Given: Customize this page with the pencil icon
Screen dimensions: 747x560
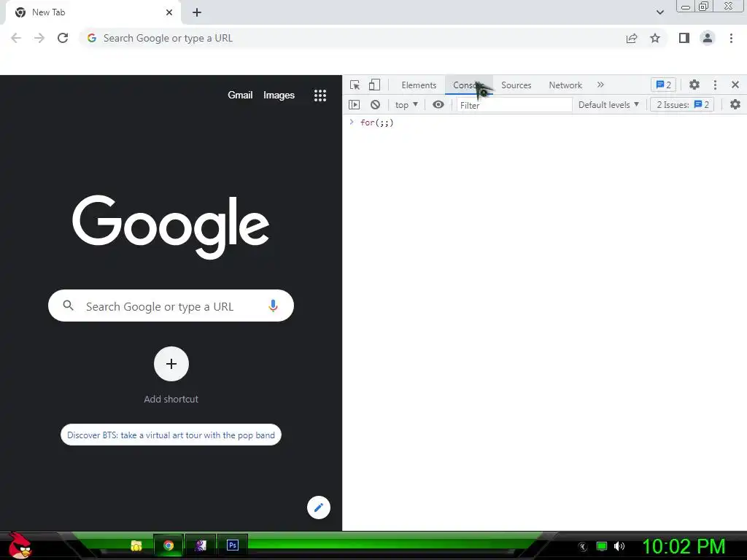Looking at the screenshot, I should [x=319, y=507].
